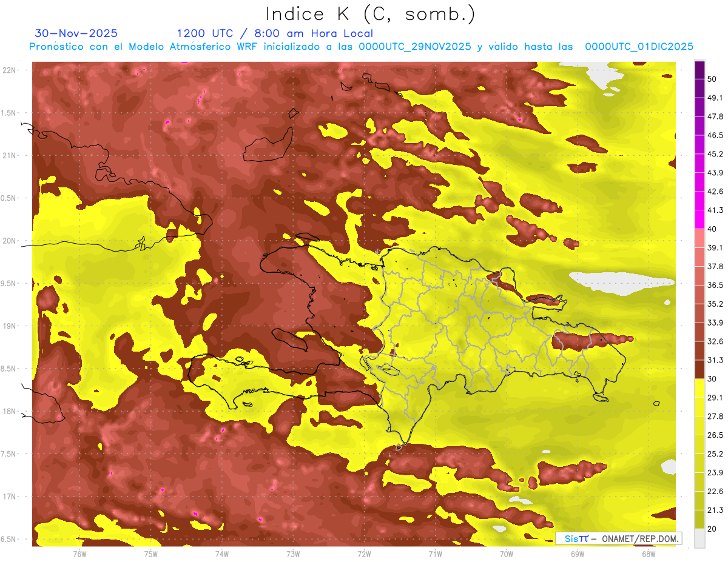The height and width of the screenshot is (562, 728).
Task: Click the colorbar value '32.6'
Action: pos(715,341)
